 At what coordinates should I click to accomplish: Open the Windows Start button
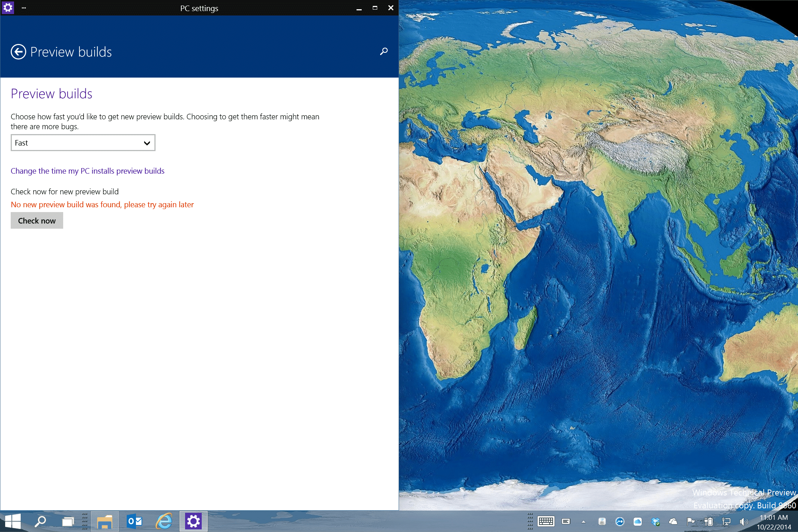[x=13, y=521]
